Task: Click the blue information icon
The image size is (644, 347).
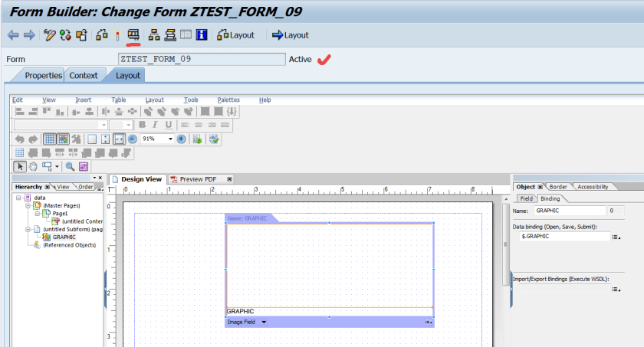Action: [x=202, y=35]
